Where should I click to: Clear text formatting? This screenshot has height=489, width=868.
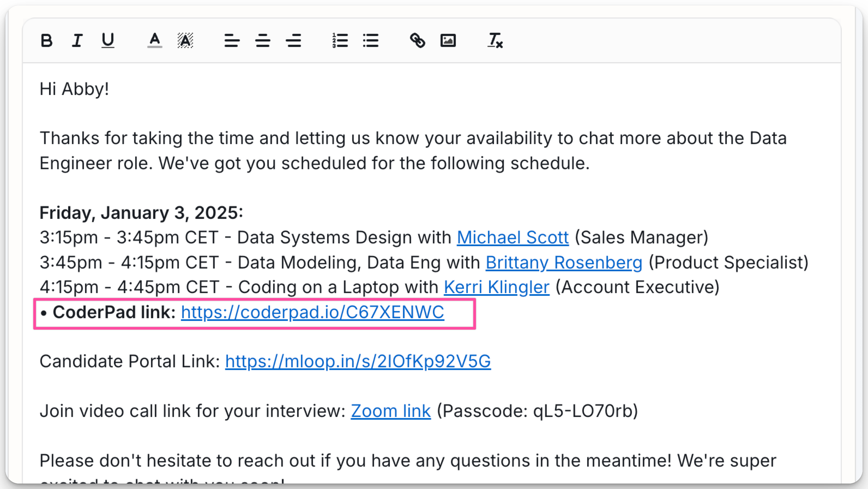(495, 41)
